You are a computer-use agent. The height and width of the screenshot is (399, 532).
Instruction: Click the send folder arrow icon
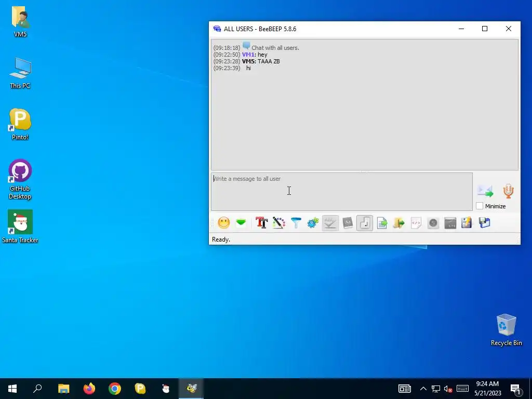399,223
